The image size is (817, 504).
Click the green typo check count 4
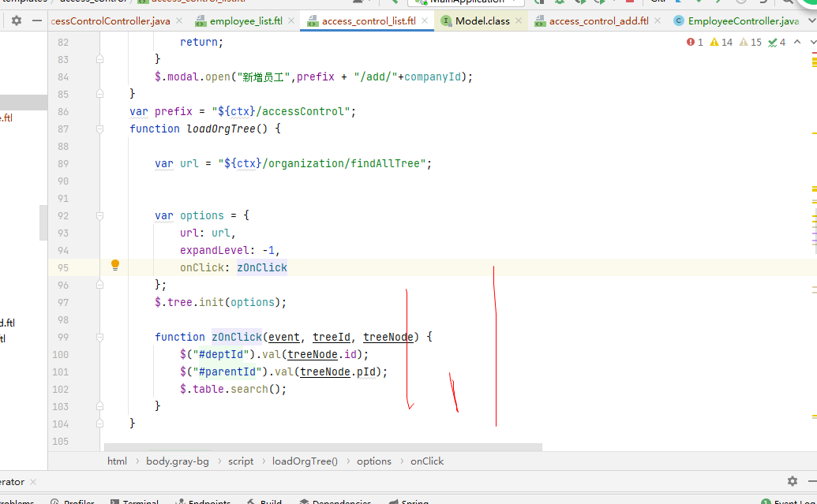pos(777,42)
